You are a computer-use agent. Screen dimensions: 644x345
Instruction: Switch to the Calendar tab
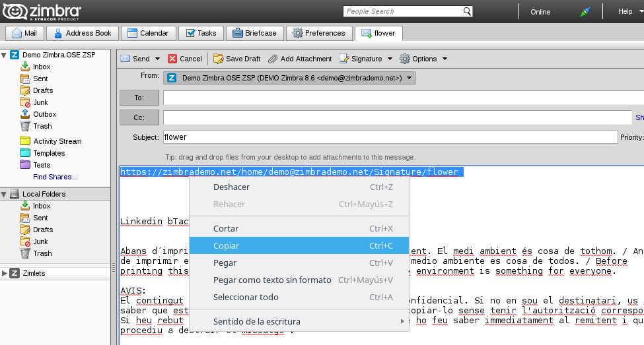(148, 33)
